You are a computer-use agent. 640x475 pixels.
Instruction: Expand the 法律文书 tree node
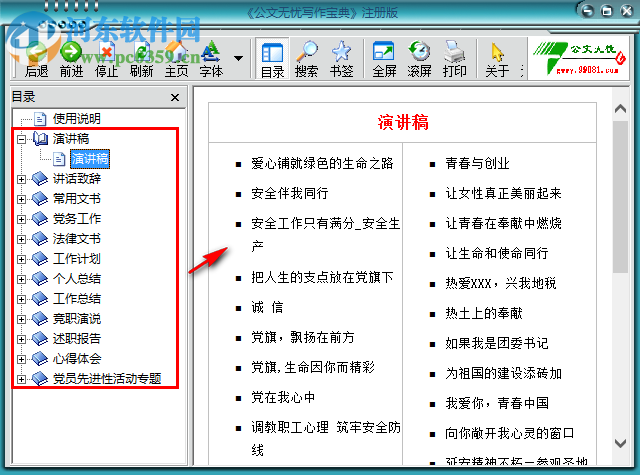[x=21, y=239]
